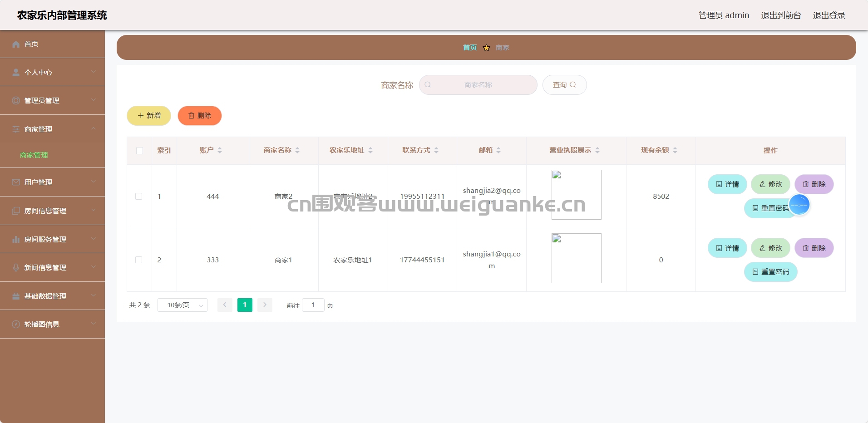This screenshot has width=868, height=423.
Task: Click the 查询 search button
Action: click(565, 85)
